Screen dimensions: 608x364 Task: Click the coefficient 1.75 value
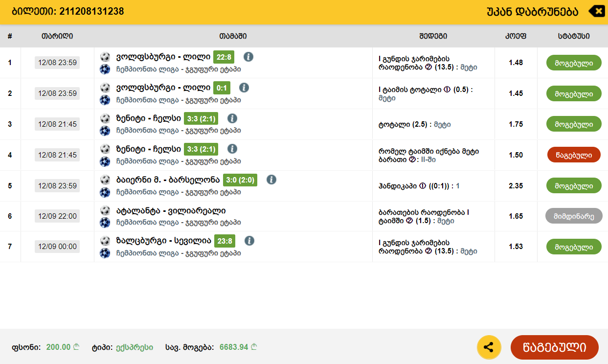(516, 124)
